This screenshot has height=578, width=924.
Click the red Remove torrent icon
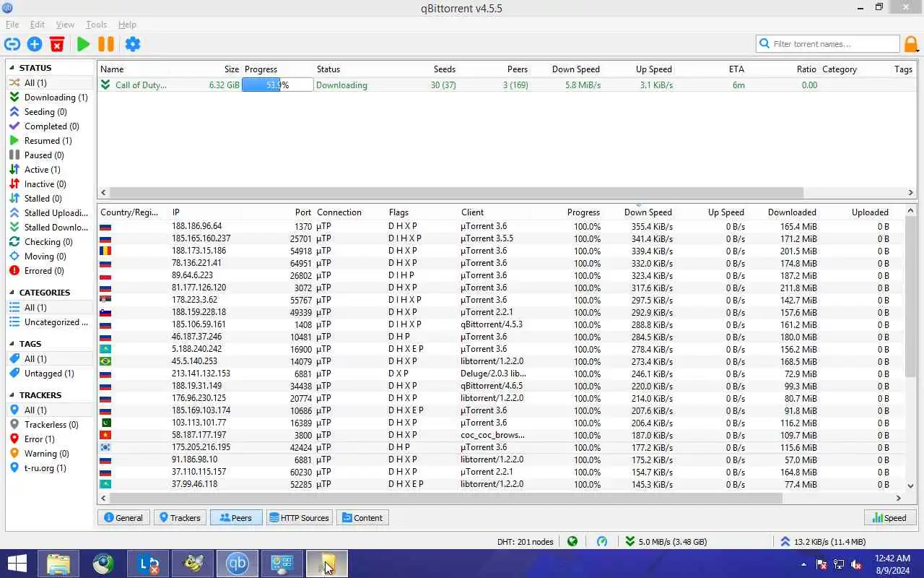pyautogui.click(x=57, y=44)
